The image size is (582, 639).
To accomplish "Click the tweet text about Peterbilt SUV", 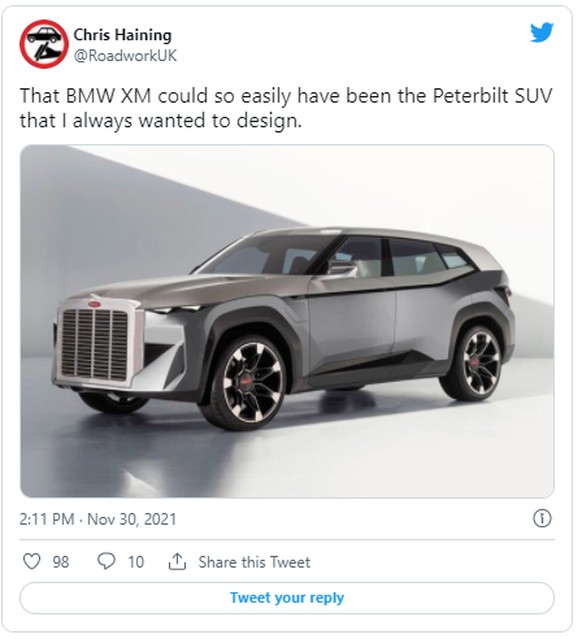I will coord(286,108).
